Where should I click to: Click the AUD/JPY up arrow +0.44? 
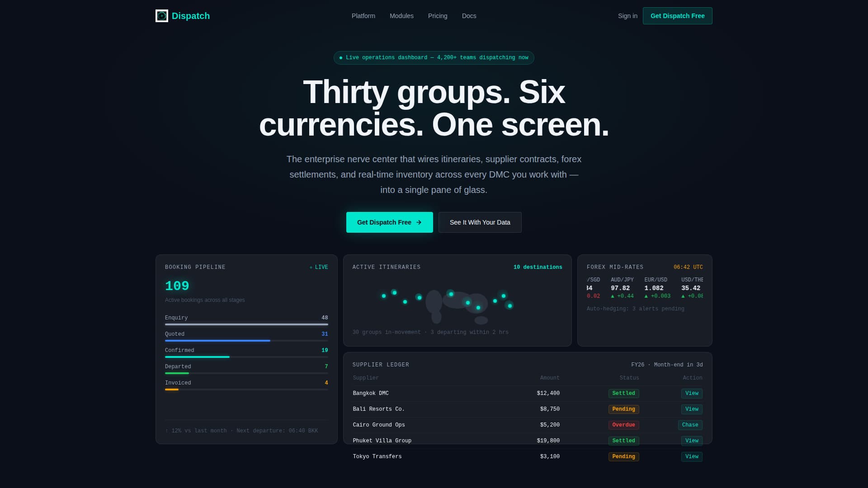point(622,296)
